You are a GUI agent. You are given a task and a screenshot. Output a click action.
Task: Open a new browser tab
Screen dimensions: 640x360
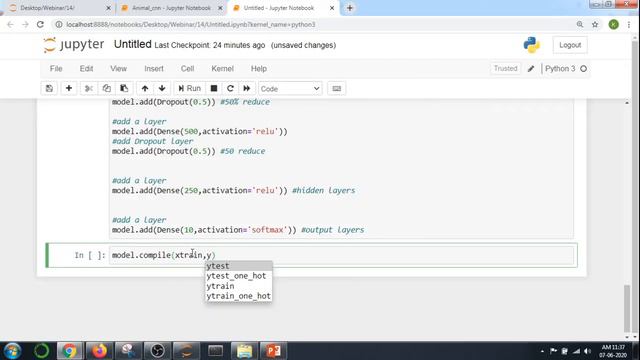click(x=350, y=8)
